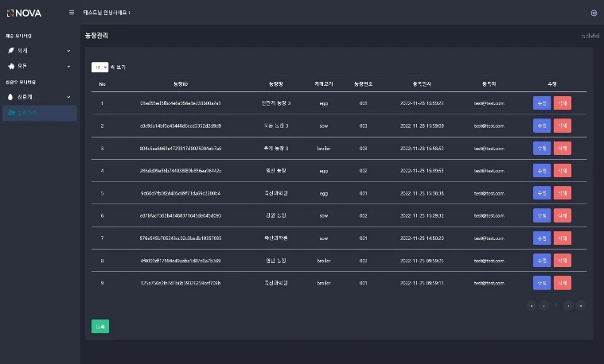This screenshot has width=604, height=364.
Task: Edit row 2 with the blue 수정 button
Action: click(542, 126)
